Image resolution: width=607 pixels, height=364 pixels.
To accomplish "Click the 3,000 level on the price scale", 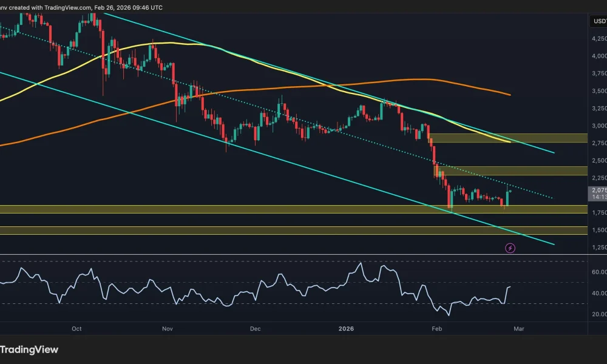I will tap(598, 124).
